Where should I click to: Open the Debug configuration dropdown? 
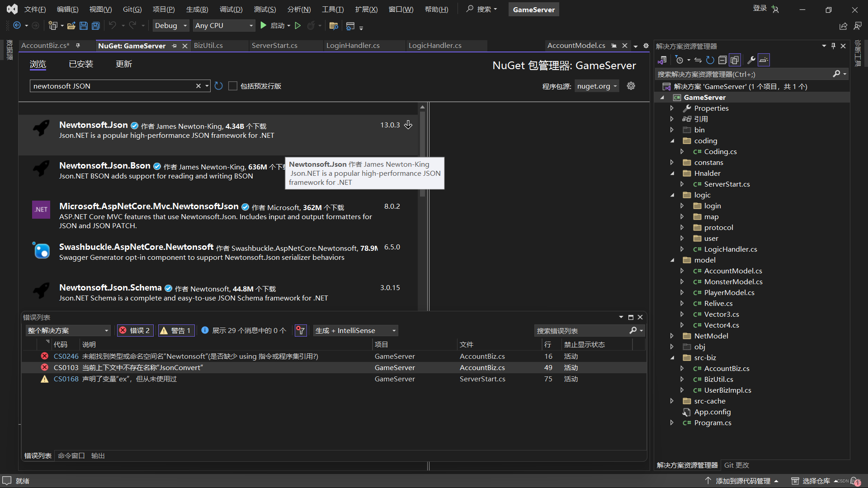[170, 26]
